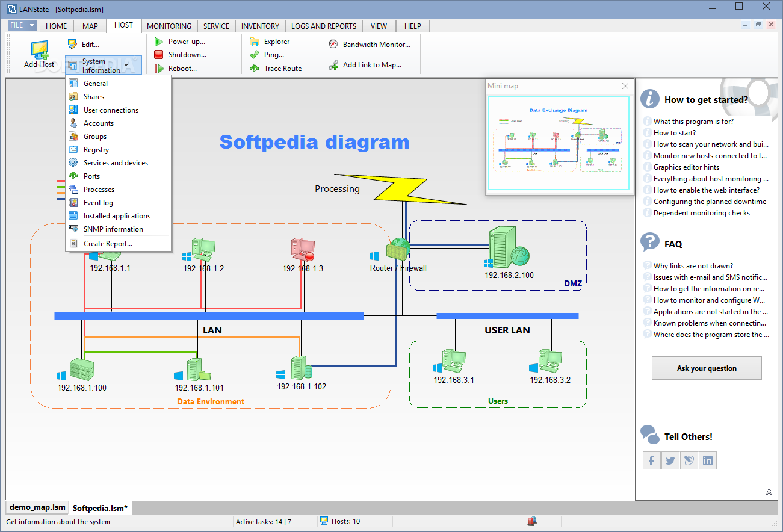
Task: Open the Bandwidth Monitor tool
Action: 370,44
